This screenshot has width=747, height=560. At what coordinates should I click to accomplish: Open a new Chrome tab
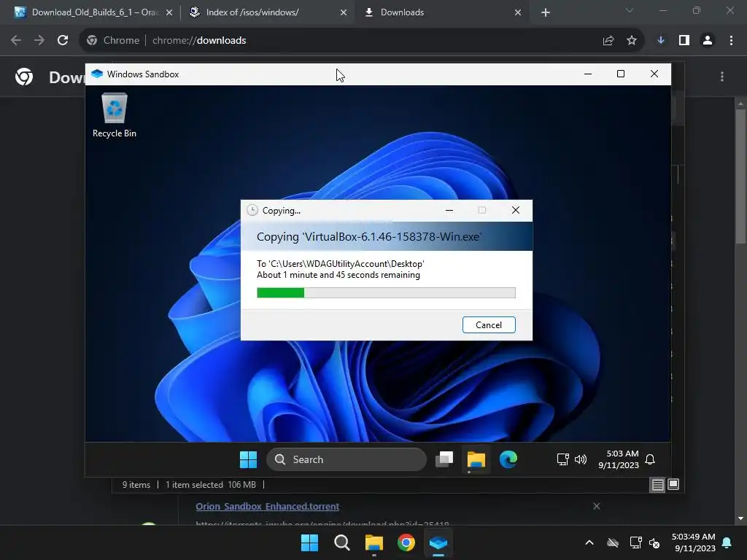pos(546,13)
